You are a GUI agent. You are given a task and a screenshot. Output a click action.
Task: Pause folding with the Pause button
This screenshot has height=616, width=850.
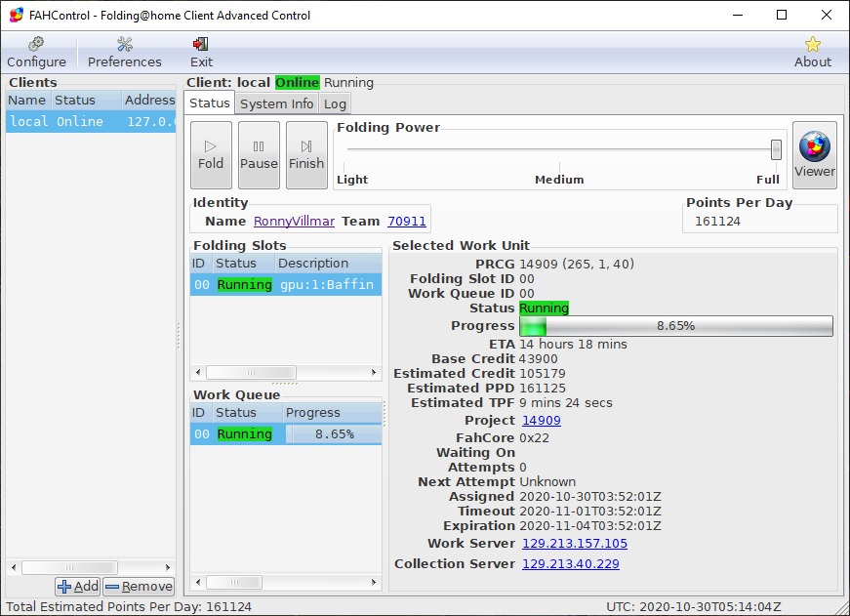pyautogui.click(x=259, y=155)
